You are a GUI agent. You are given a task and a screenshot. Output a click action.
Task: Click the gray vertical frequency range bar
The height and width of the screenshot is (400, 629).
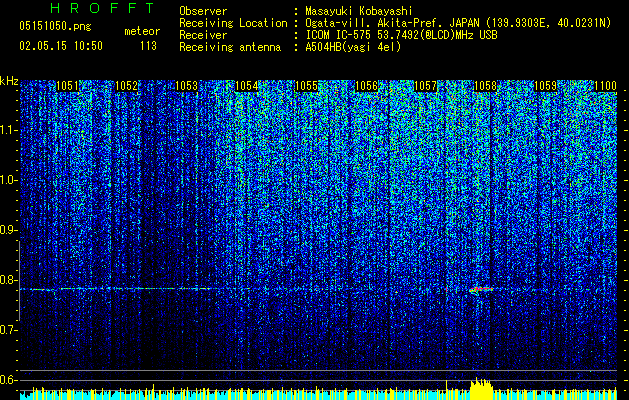19,281
